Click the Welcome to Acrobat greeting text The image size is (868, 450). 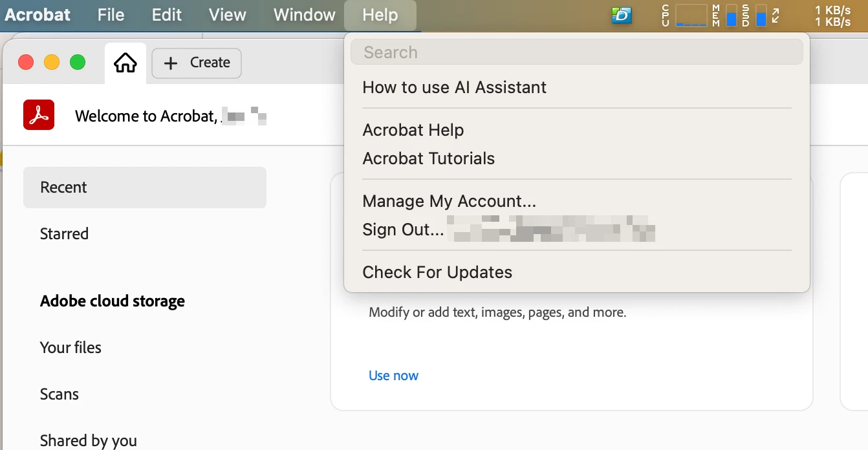pos(146,116)
